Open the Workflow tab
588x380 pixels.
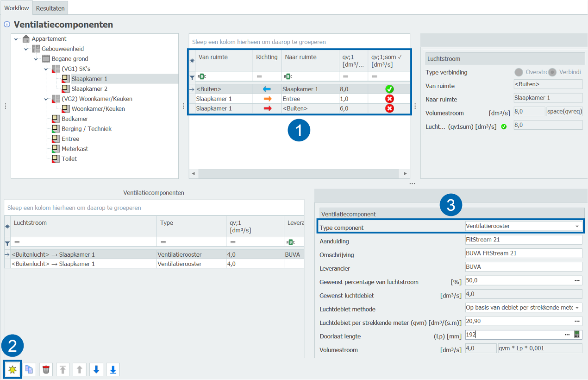pos(17,8)
